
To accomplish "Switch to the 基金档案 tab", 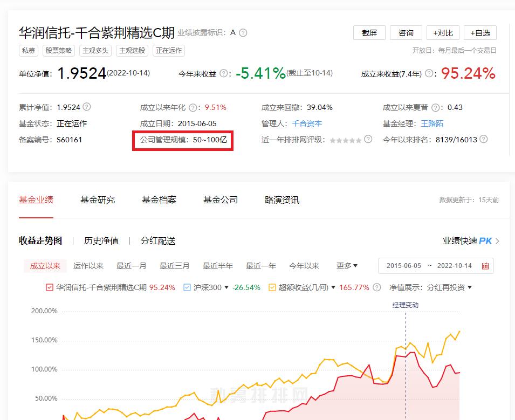I will 158,199.
